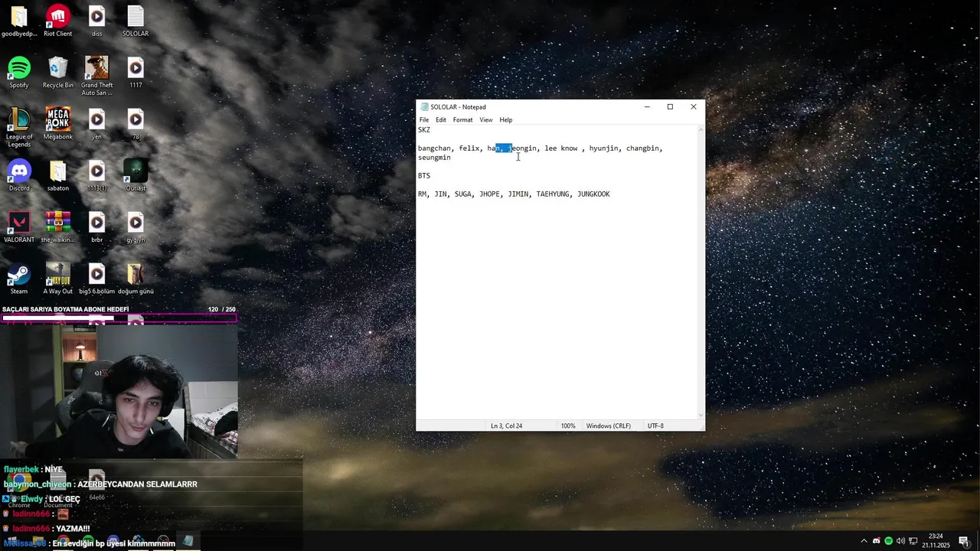This screenshot has width=980, height=551.
Task: Open the Help menu in Notepad
Action: (x=506, y=120)
